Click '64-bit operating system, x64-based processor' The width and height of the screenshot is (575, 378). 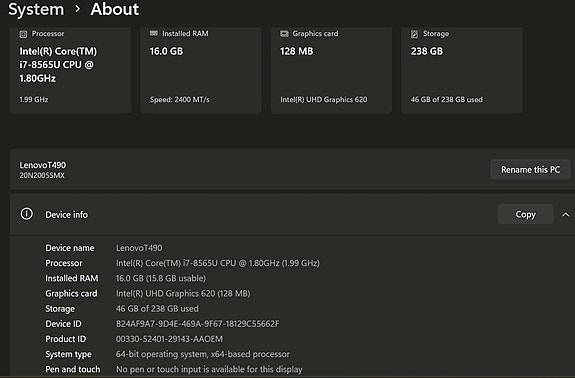click(202, 354)
